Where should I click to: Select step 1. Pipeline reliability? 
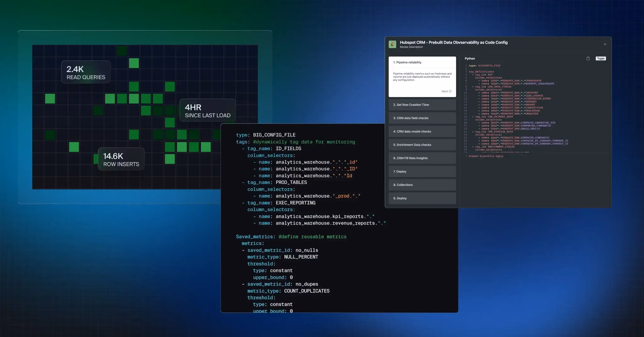[422, 62]
